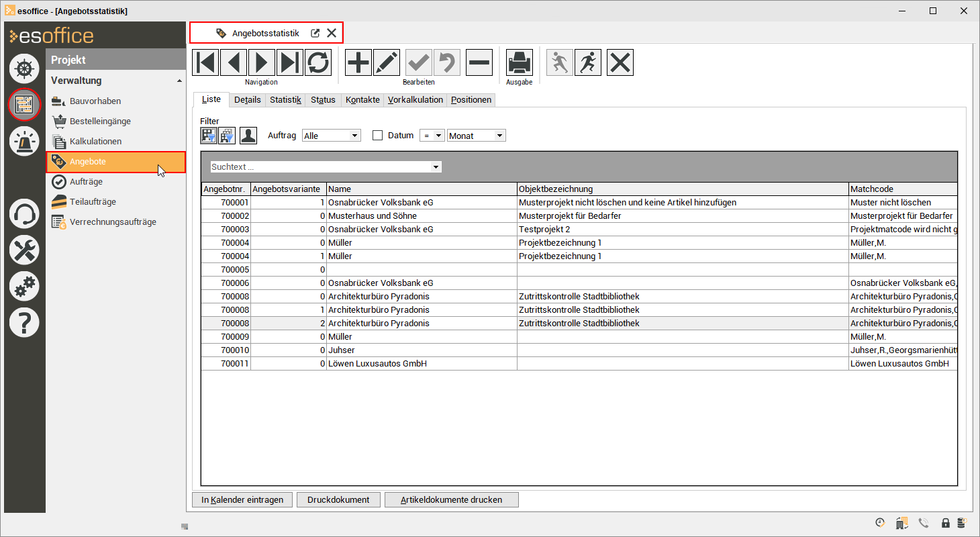Open Bauvorhaben in the sidebar
This screenshot has width=980, height=537.
[x=95, y=101]
